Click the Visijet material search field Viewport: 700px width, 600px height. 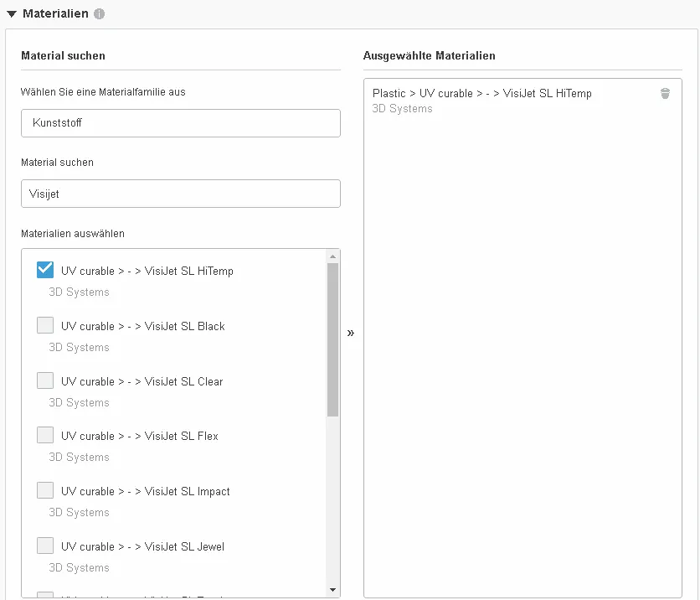[x=180, y=194]
